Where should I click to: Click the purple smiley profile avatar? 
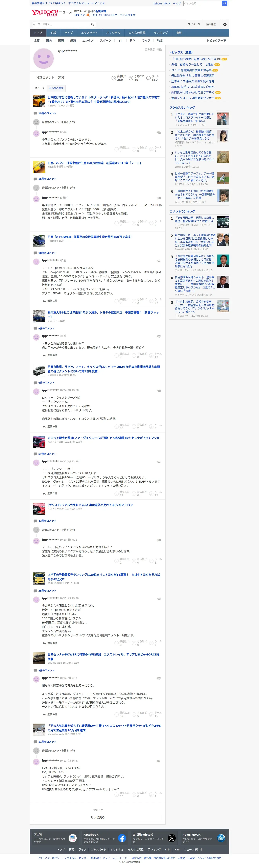point(43,58)
